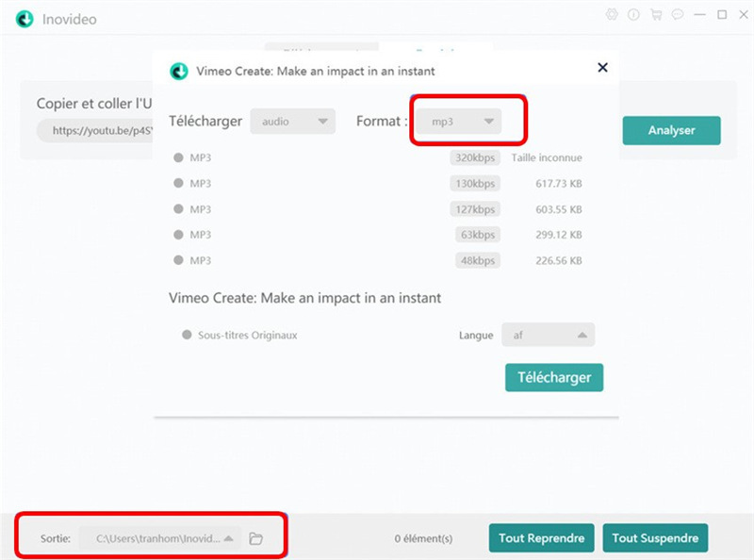Click the 299.12 KB file size
Screen dimensions: 754x560
point(559,235)
